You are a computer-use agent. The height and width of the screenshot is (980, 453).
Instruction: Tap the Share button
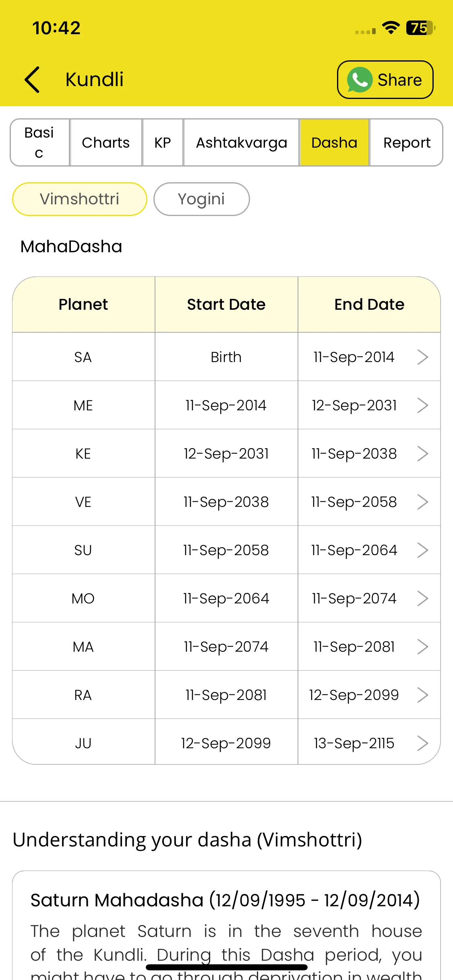[385, 80]
